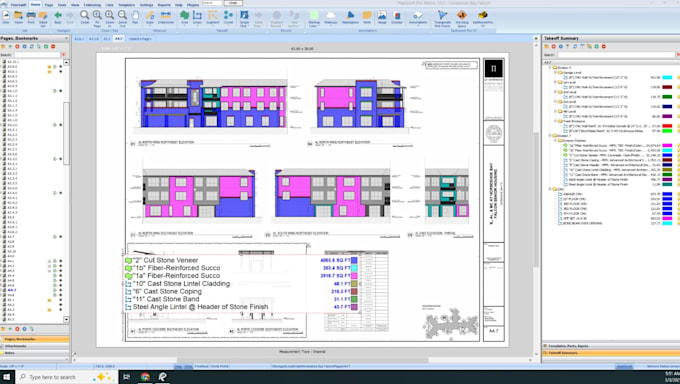Open the Windows Start menu
Screen dimensions: 680x384
pos(7,377)
